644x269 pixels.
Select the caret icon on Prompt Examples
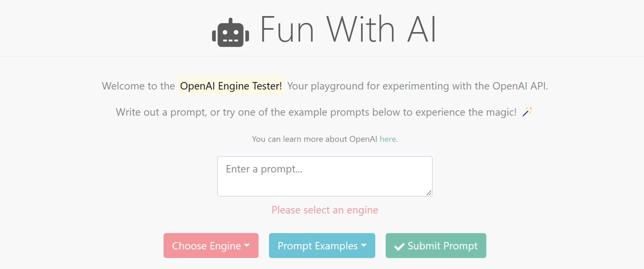364,246
